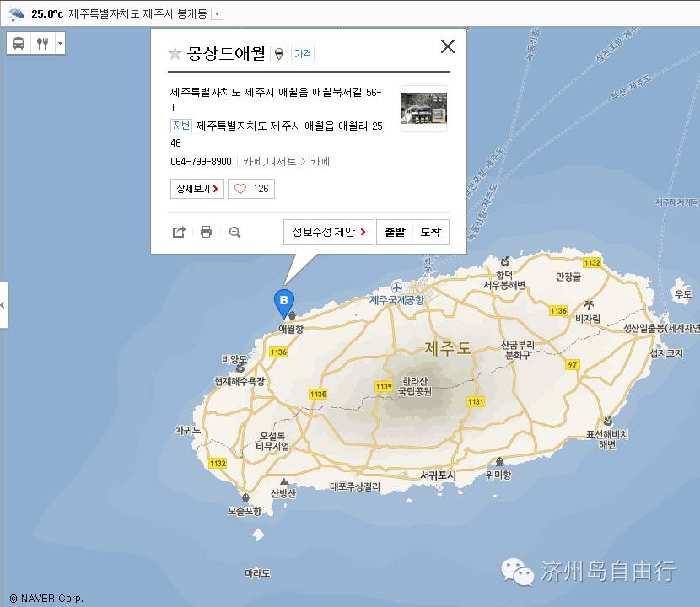Click the 산굼부리 분화구 label
The height and width of the screenshot is (607, 700).
(x=518, y=350)
